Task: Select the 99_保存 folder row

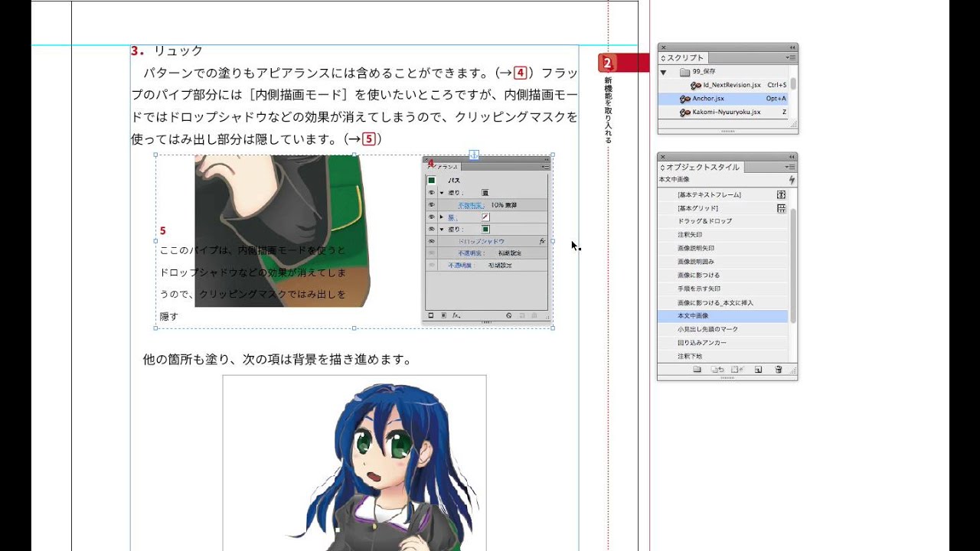Action: click(x=724, y=72)
